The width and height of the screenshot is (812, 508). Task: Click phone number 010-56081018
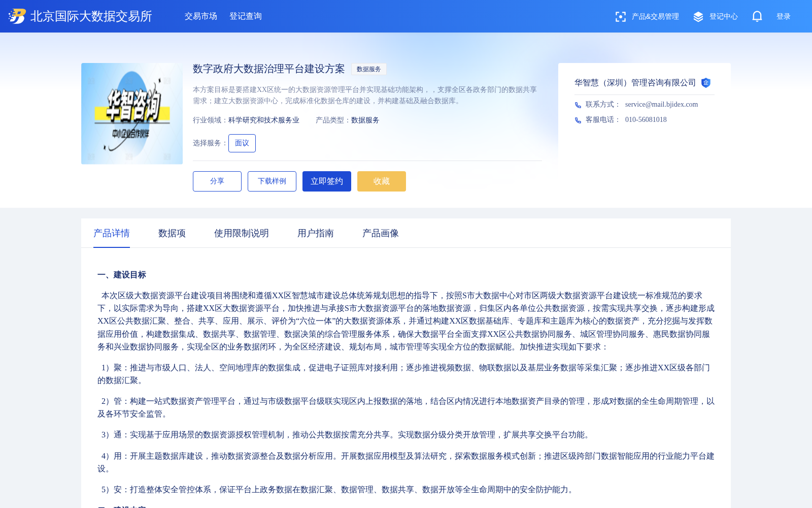click(x=646, y=120)
